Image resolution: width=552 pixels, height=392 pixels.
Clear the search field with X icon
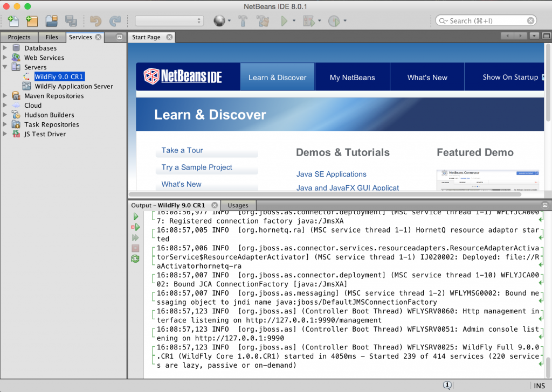[530, 21]
